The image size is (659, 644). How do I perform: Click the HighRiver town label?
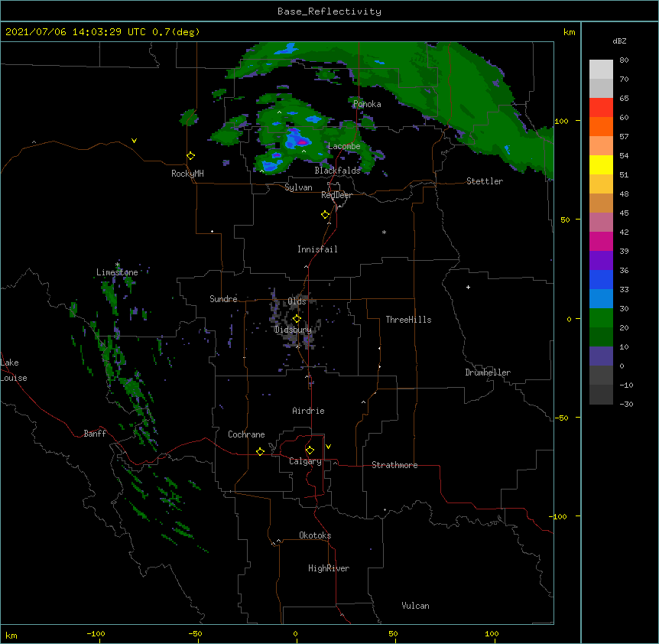coord(329,568)
